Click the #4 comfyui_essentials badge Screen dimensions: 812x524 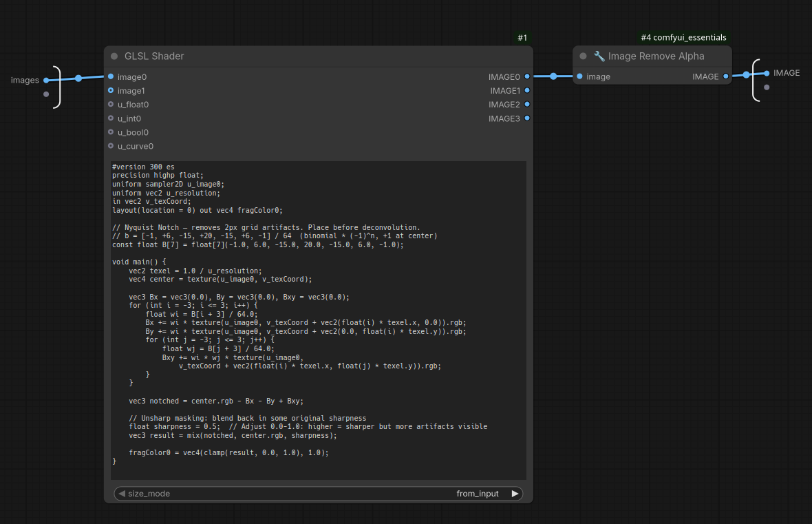pos(683,37)
